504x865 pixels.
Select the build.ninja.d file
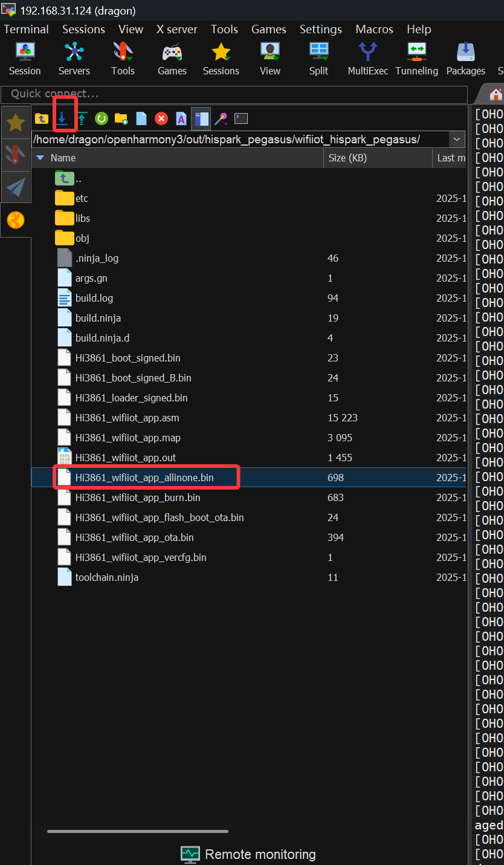coord(249,338)
